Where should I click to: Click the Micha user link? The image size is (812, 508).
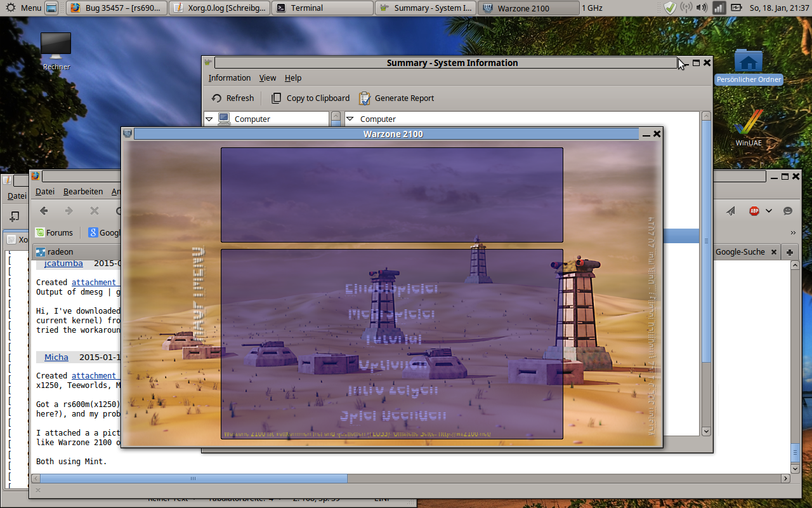56,357
